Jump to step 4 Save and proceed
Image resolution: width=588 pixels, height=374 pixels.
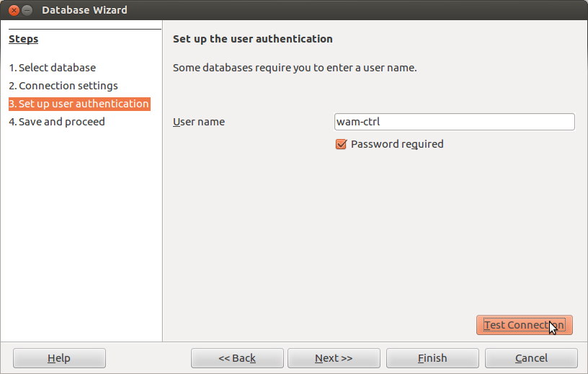(x=56, y=122)
